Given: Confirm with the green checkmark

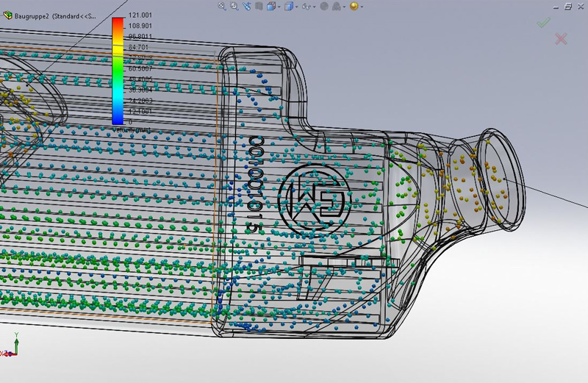Looking at the screenshot, I should coord(542,23).
